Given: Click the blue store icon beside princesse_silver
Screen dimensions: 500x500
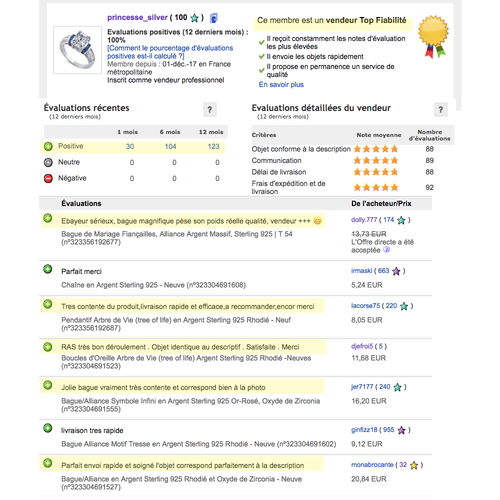Looking at the screenshot, I should 214,18.
